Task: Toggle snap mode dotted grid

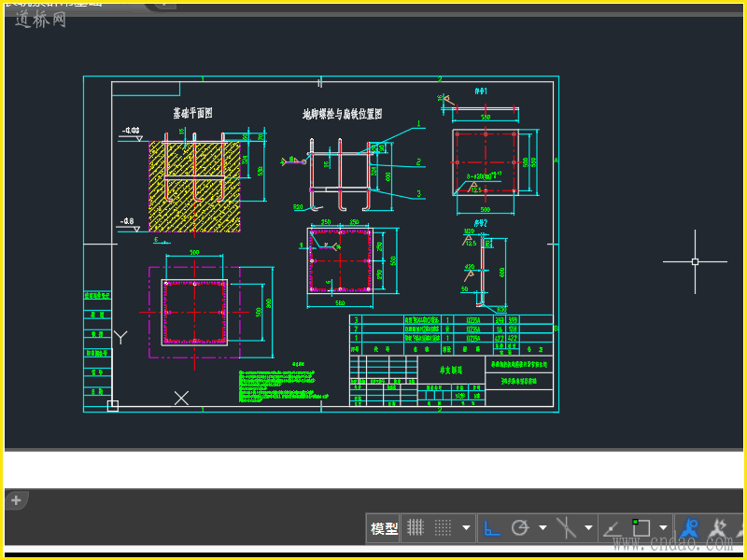Action: [x=443, y=527]
